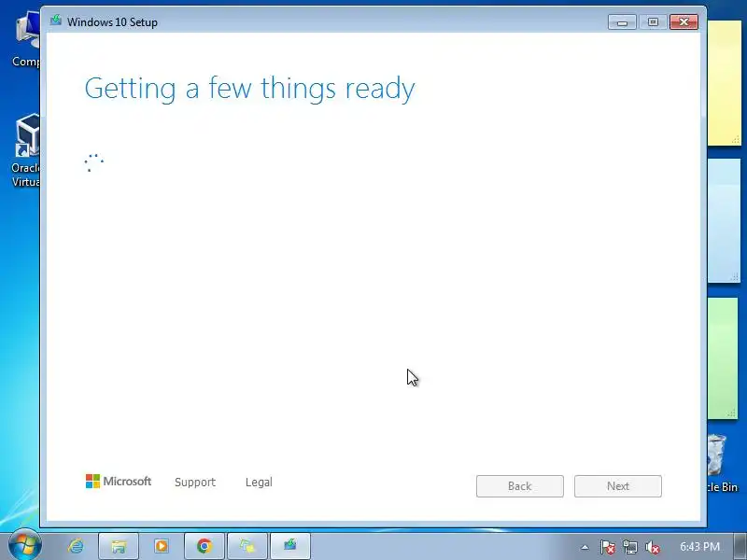Click the 6:43 PM clock

click(699, 546)
